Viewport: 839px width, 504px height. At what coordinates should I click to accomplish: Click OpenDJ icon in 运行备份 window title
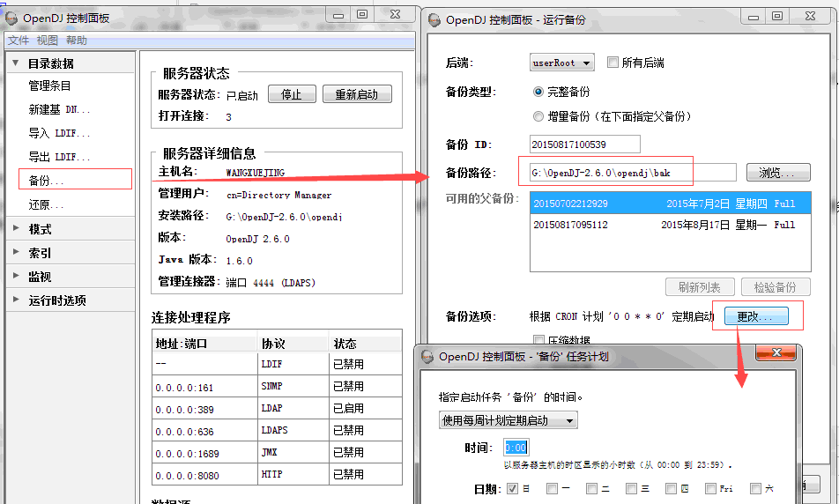click(x=434, y=20)
